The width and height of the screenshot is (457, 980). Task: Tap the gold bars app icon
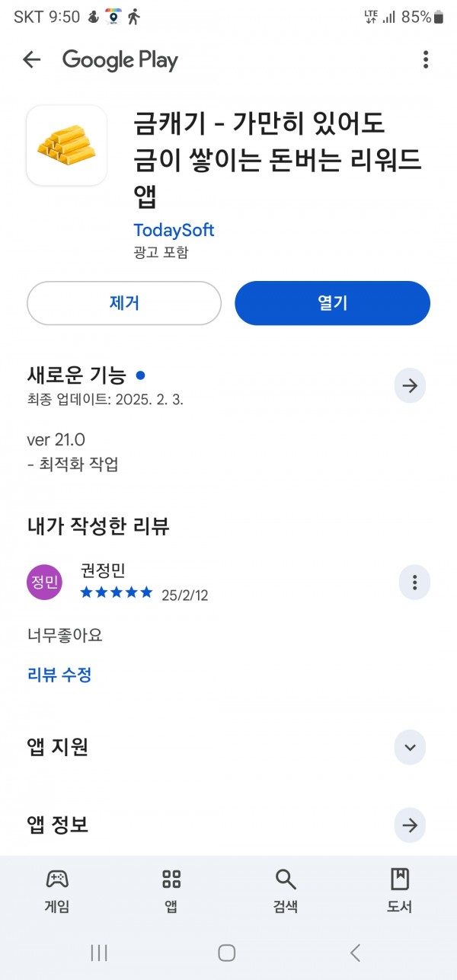coord(66,145)
